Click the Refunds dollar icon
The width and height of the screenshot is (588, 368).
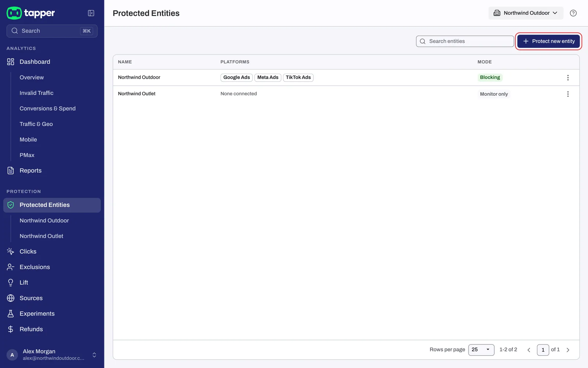(x=11, y=329)
